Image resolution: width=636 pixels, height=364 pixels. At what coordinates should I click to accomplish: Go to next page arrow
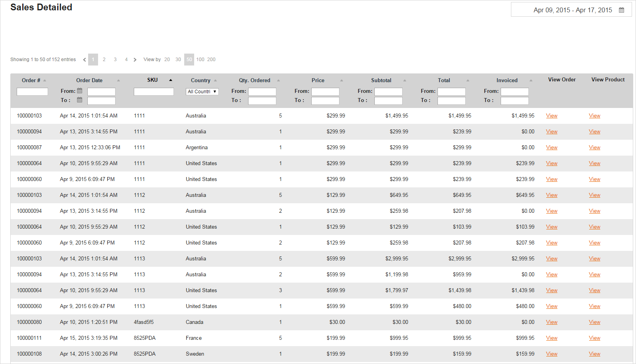coord(135,60)
